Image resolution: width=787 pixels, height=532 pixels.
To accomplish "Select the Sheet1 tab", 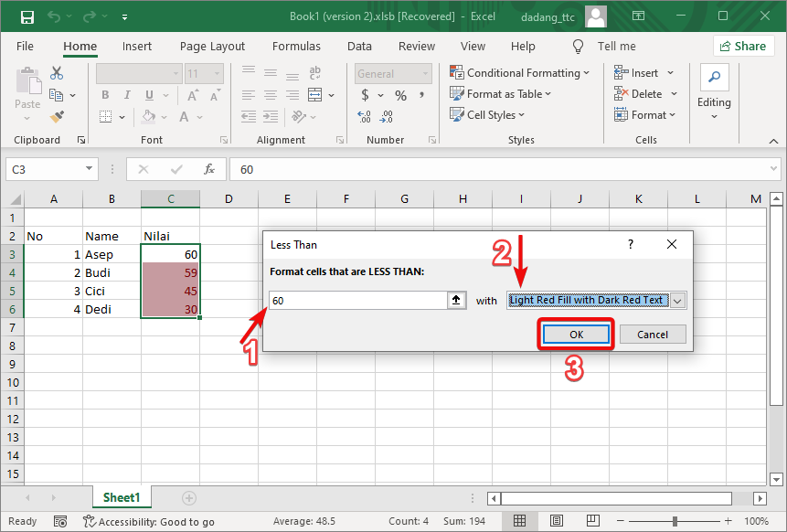I will point(121,497).
